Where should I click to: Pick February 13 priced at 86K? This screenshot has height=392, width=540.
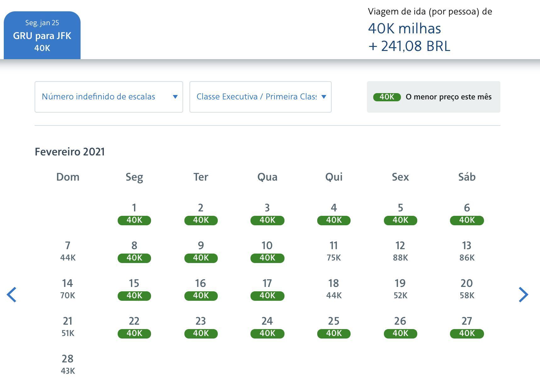click(467, 251)
